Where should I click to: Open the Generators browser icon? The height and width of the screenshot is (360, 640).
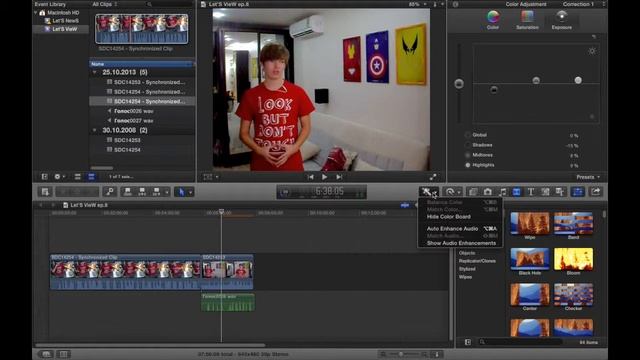[545, 192]
